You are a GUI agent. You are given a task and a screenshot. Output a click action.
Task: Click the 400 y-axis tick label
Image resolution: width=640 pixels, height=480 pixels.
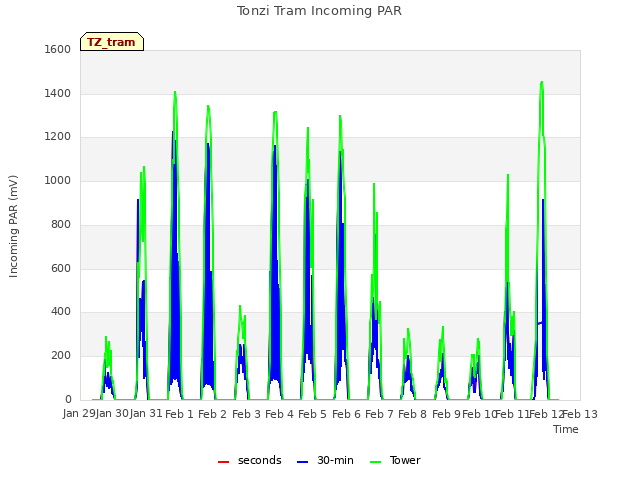[x=61, y=312]
